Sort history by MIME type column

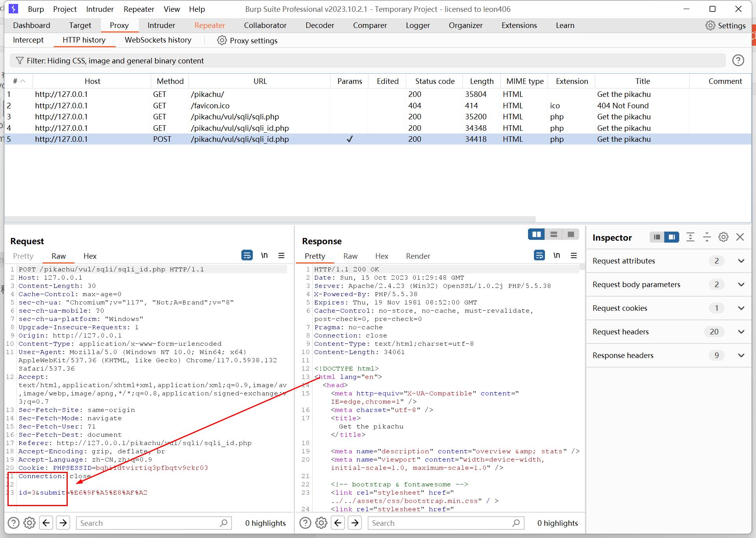tap(524, 81)
